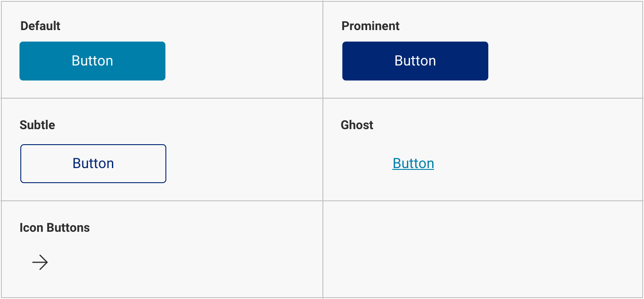Click the arrowhead tip of the arrow icon
644x299 pixels.
[47, 263]
